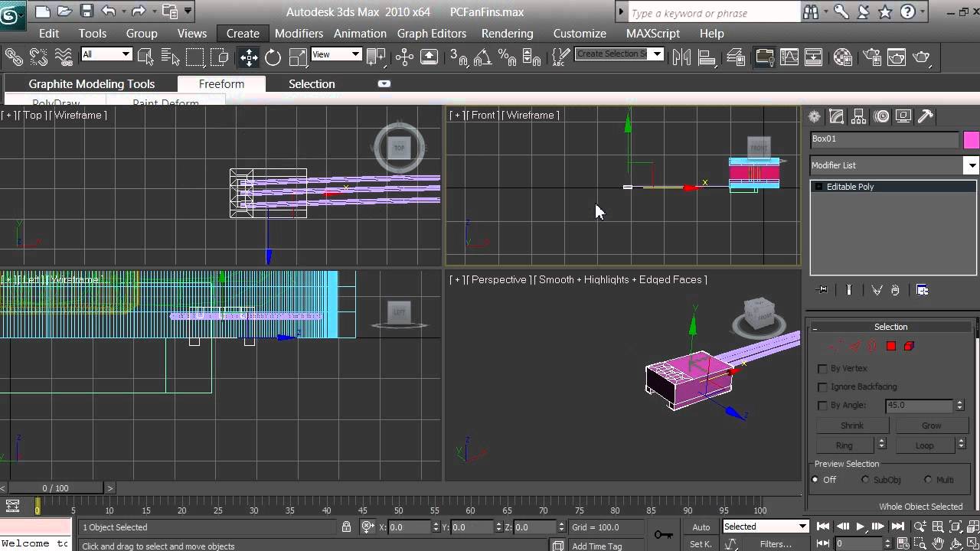Click the Shrink button
The width and height of the screenshot is (980, 551).
851,425
